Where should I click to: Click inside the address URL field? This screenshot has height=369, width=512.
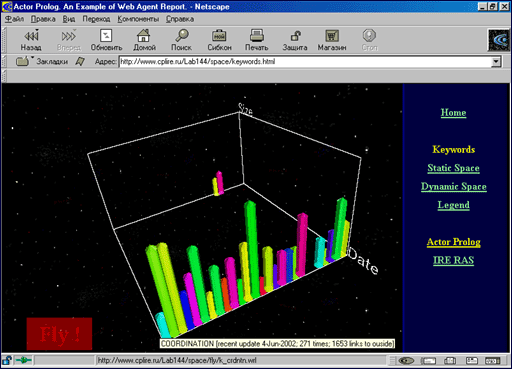click(x=305, y=62)
